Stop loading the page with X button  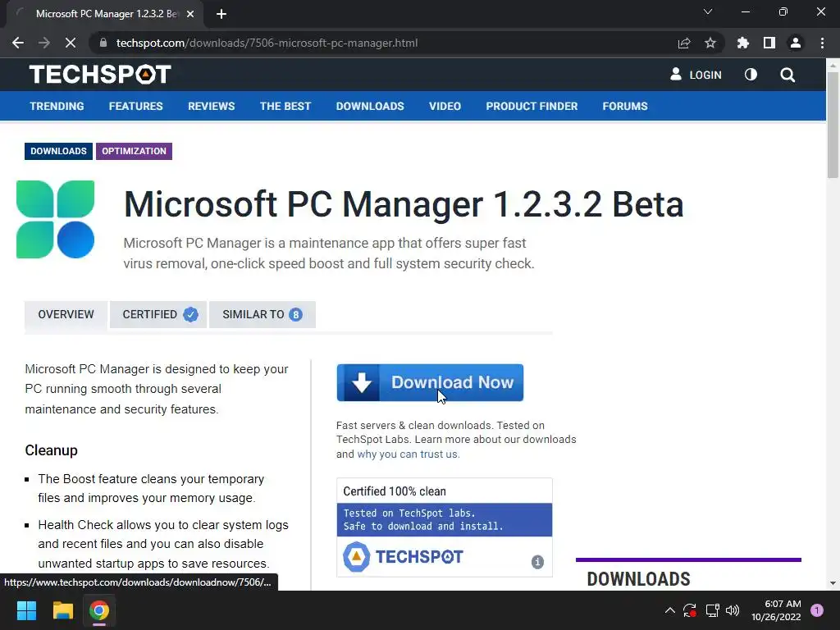(x=71, y=43)
